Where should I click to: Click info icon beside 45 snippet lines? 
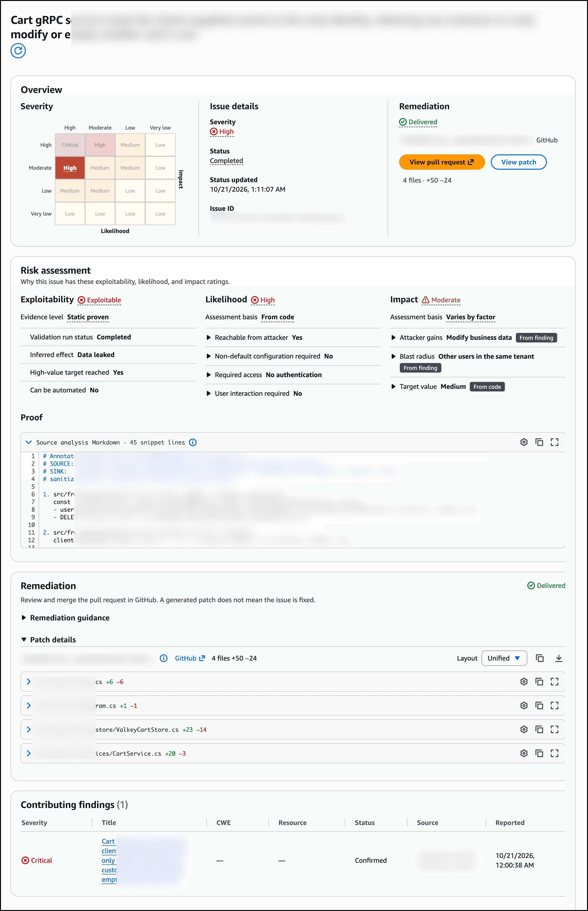193,442
